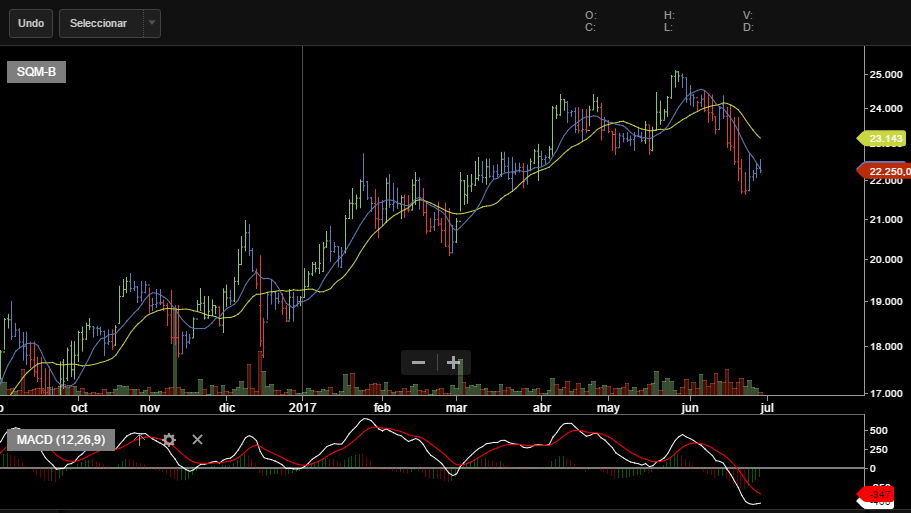Click the D: readout label

[748, 27]
